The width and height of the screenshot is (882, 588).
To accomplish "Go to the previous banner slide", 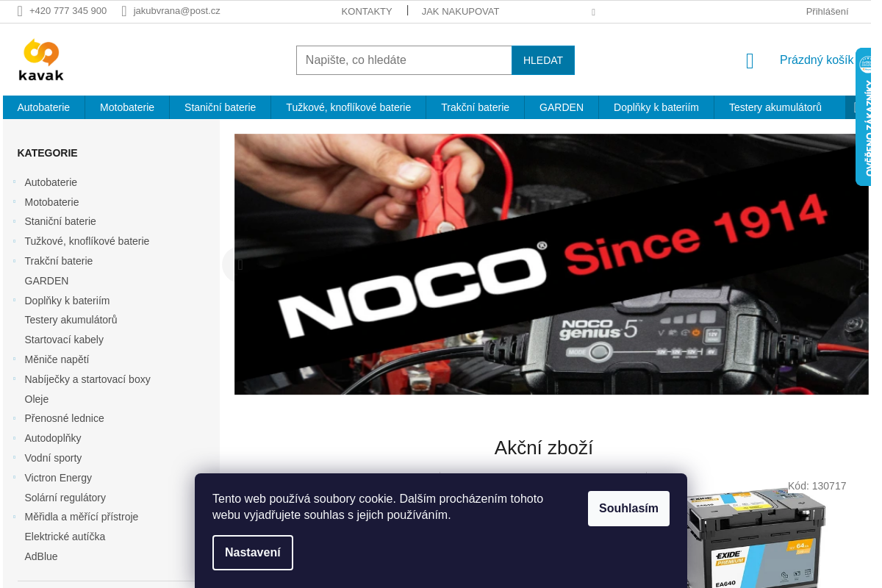I will point(240,265).
